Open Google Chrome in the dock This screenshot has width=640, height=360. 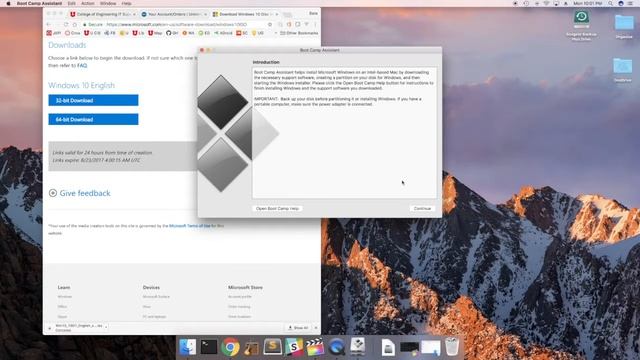(230, 347)
